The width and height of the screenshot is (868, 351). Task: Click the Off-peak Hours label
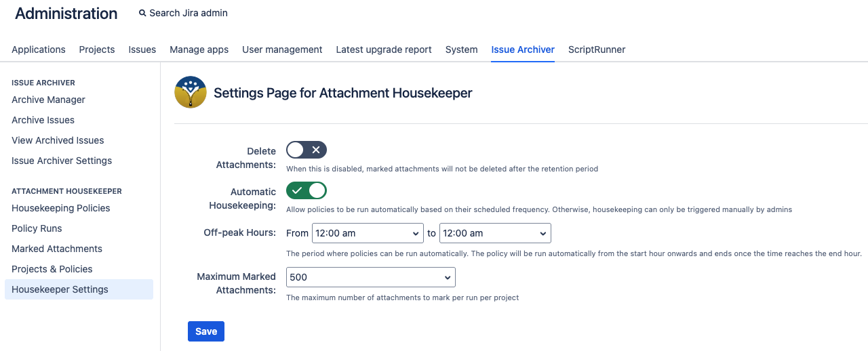point(240,232)
